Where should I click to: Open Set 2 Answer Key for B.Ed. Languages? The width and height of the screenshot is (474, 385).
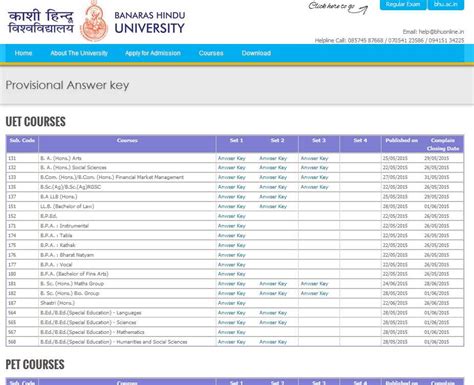coord(273,313)
